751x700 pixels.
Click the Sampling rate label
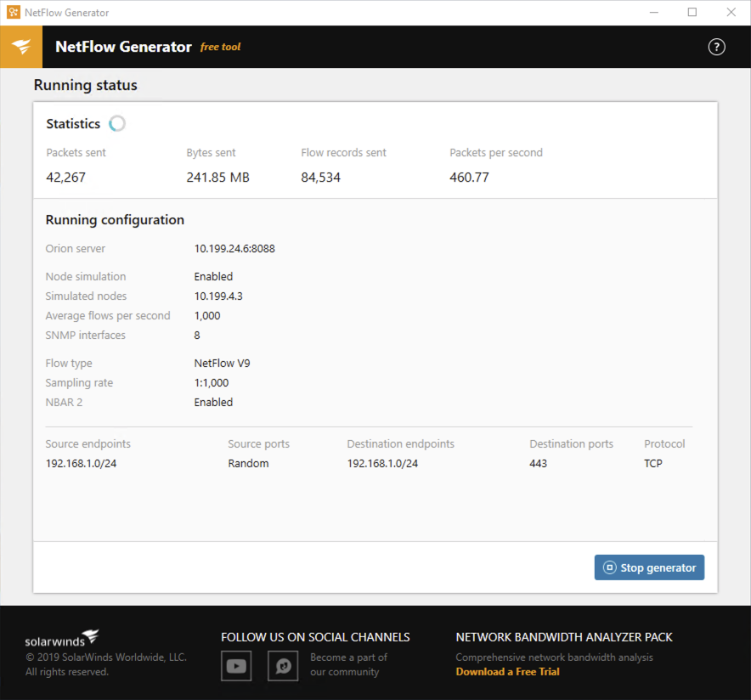79,382
